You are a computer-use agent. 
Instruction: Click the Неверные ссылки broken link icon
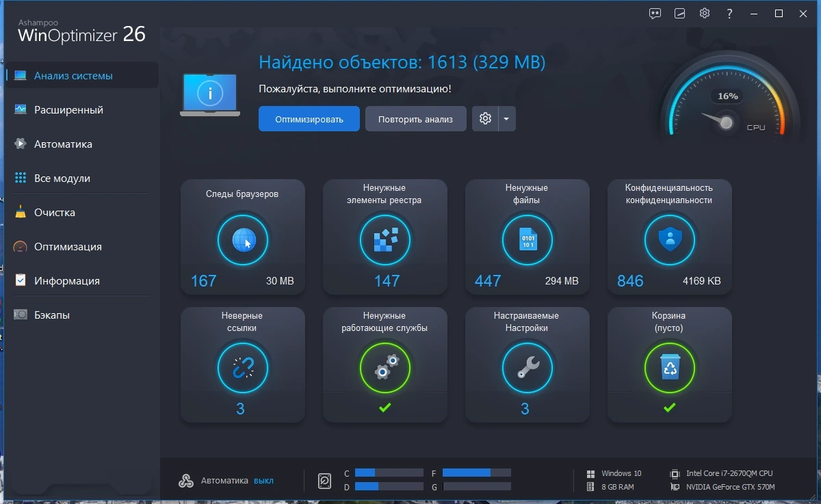(243, 369)
